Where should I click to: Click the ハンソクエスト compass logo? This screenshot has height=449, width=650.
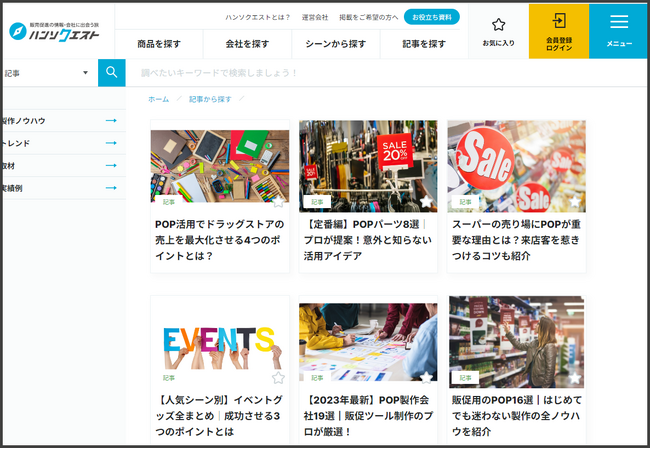[54, 32]
